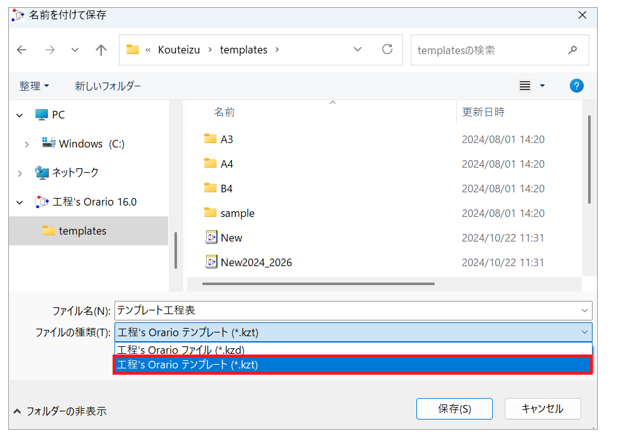Click the 保存(S) button
This screenshot has height=444, width=618.
454,409
